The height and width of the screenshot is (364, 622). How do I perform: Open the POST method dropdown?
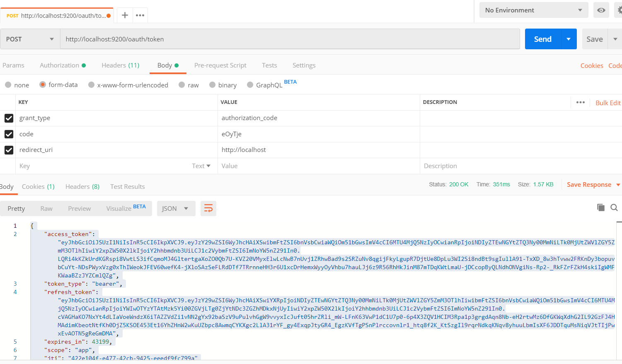[30, 39]
